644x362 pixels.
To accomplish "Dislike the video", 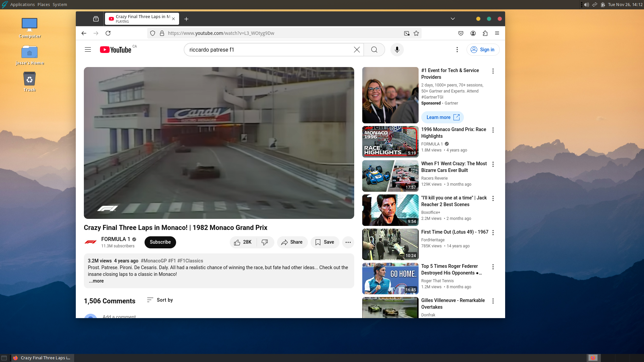I will tap(265, 242).
